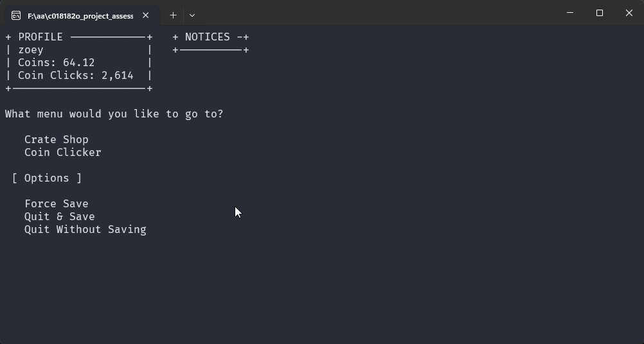
Task: Select the Coin Clicker menu option
Action: pyautogui.click(x=63, y=152)
